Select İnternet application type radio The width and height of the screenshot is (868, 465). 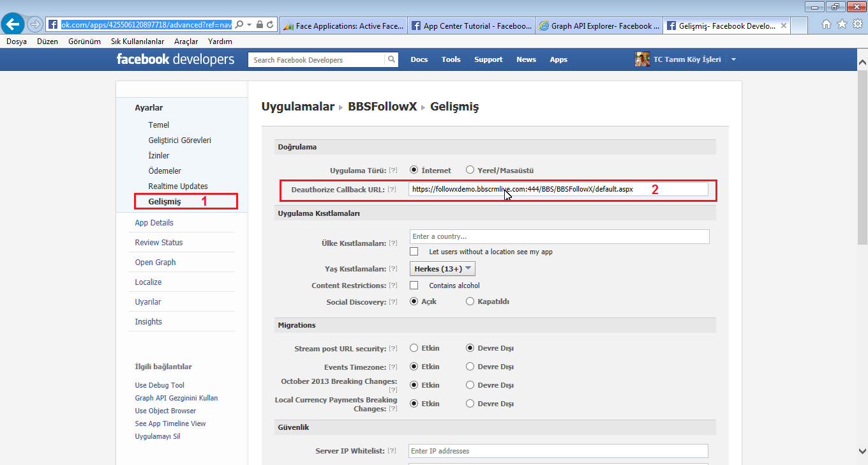(414, 170)
